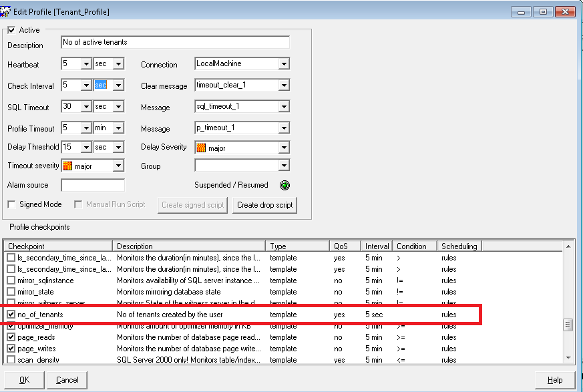
Task: Click the Description text field
Action: tap(175, 42)
